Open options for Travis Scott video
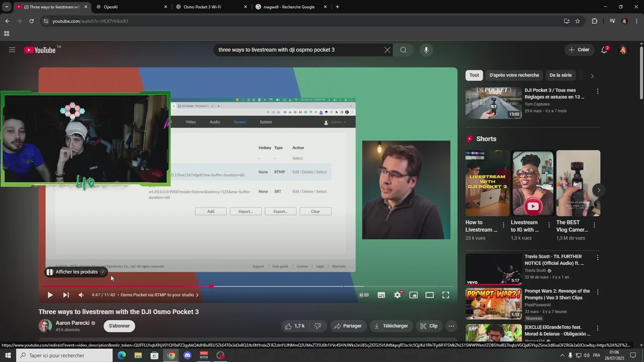The image size is (644, 362). (x=598, y=257)
